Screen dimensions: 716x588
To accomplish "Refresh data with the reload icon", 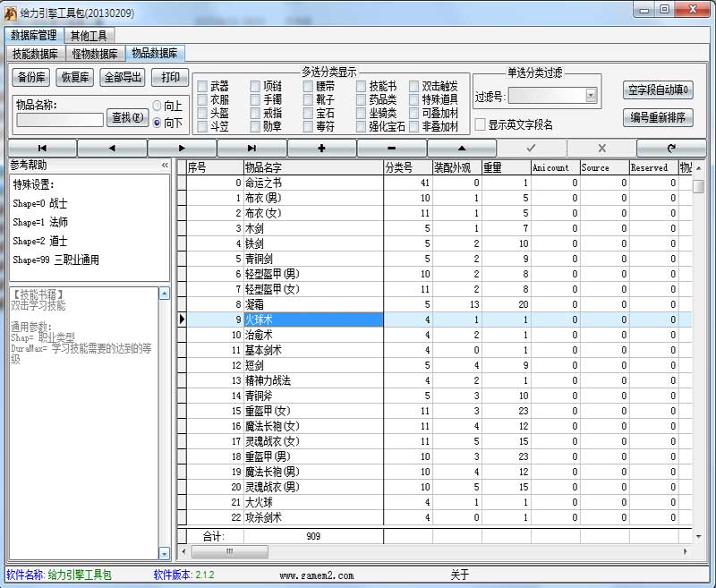I will tap(671, 148).
